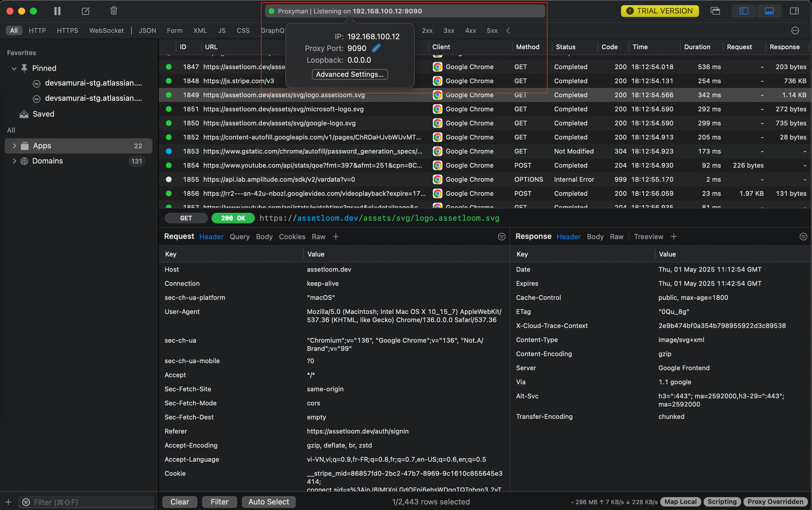Toggle the bottom panel layout icon
812x510 pixels.
[x=769, y=11]
